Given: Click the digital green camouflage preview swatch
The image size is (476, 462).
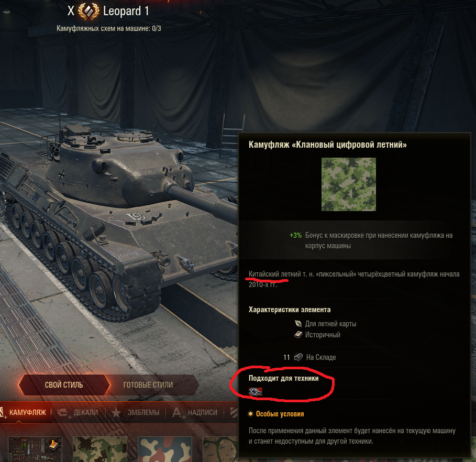Looking at the screenshot, I should (349, 184).
